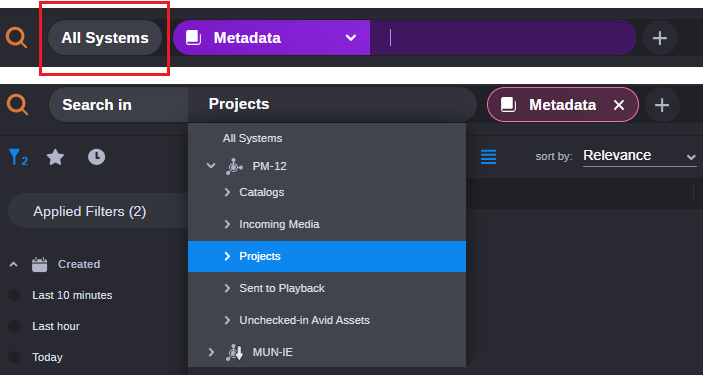Image resolution: width=703 pixels, height=375 pixels.
Task: Click the orange search magnifier in top bar
Action: pos(17,38)
